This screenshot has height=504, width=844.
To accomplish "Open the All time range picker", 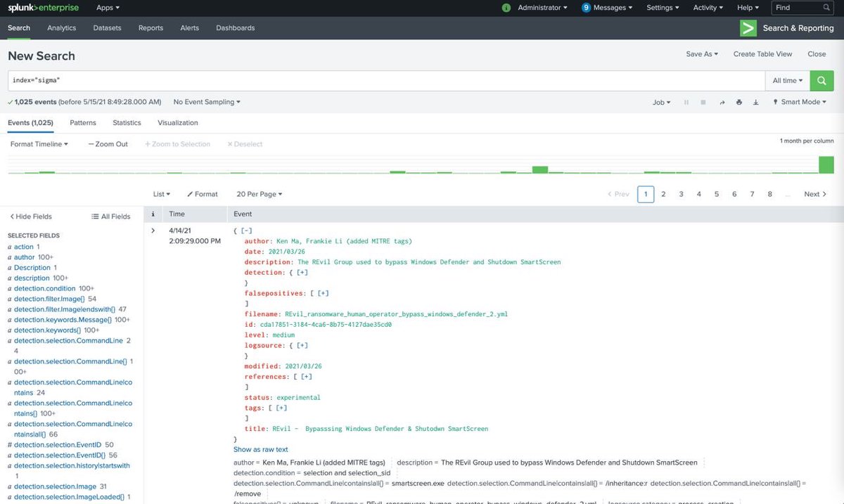I will coord(786,81).
